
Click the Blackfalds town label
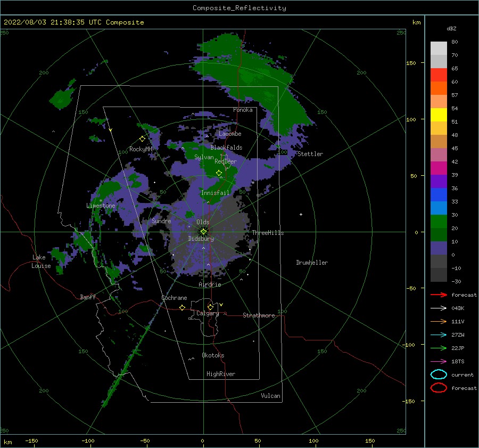point(226,148)
